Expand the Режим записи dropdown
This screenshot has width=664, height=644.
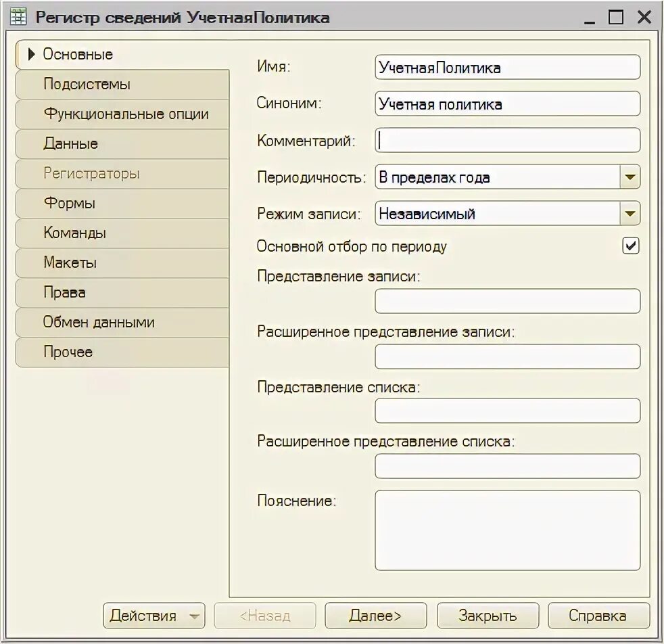[x=630, y=213]
